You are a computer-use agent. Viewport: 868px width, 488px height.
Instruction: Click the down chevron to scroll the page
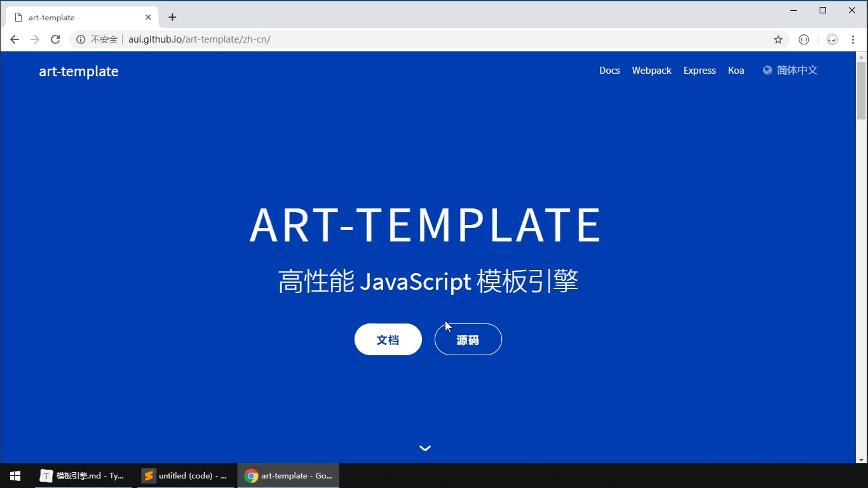pyautogui.click(x=425, y=448)
